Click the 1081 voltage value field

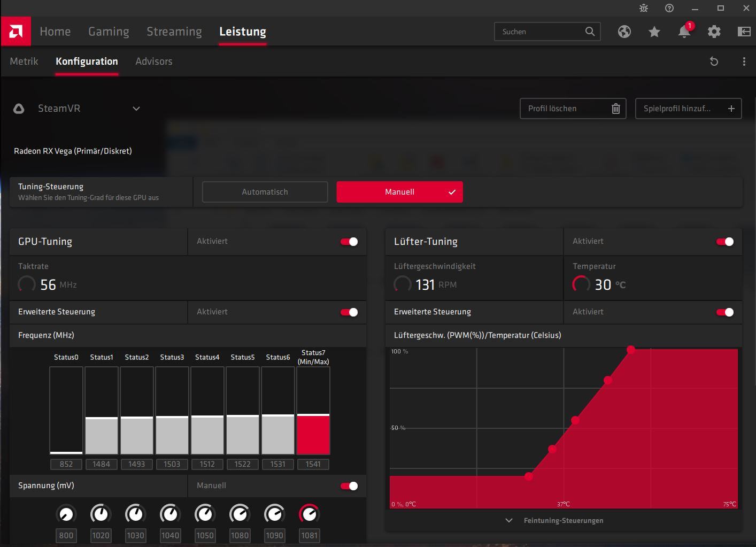point(310,535)
